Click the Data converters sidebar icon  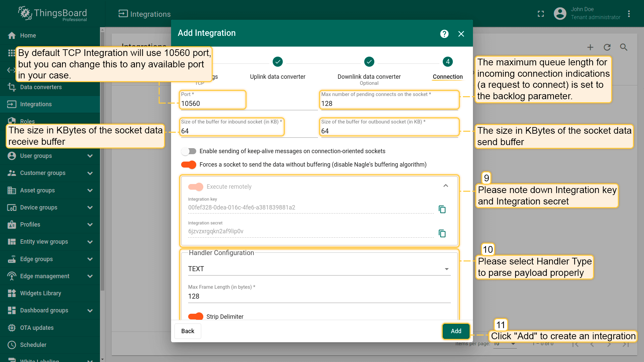[x=12, y=87]
